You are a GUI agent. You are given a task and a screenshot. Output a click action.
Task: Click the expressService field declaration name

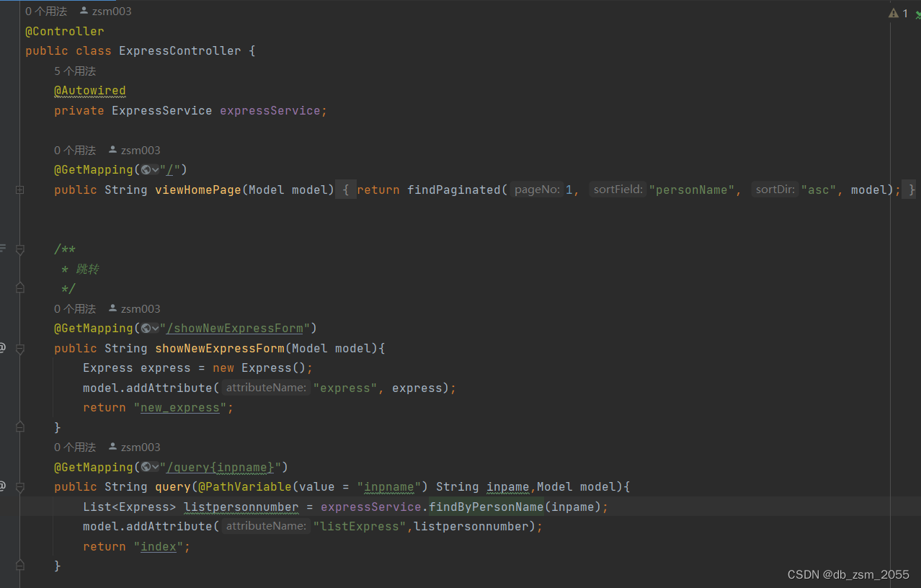point(270,111)
